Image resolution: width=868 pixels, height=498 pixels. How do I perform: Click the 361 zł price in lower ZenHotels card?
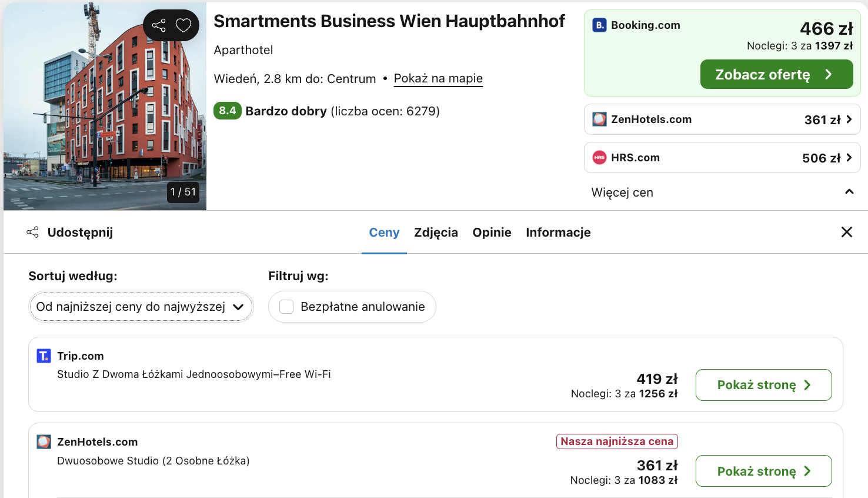tap(657, 466)
